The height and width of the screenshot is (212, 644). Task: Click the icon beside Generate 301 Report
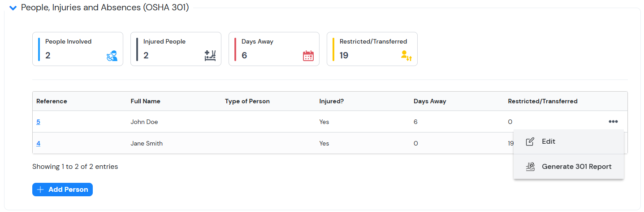click(x=530, y=167)
